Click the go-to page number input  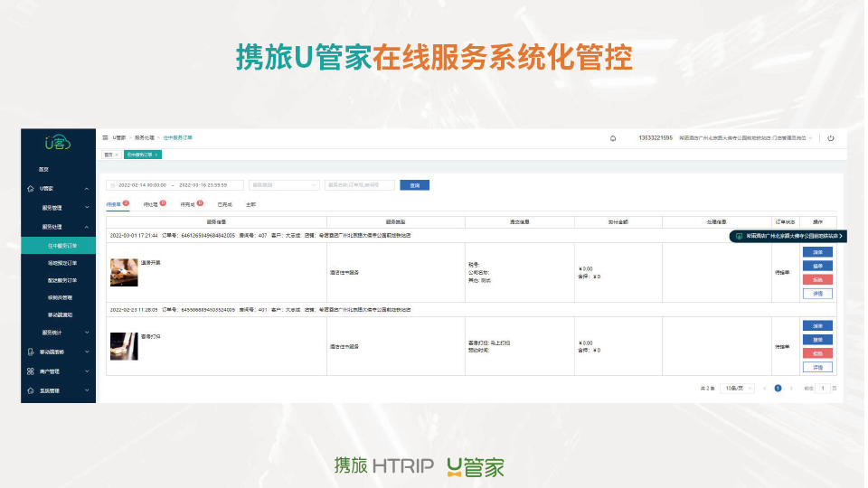coord(823,389)
